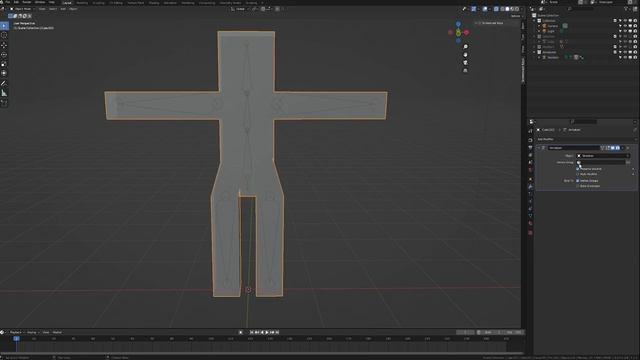640x360 pixels.
Task: Hide the Camera object with its eye icon
Action: [625, 26]
